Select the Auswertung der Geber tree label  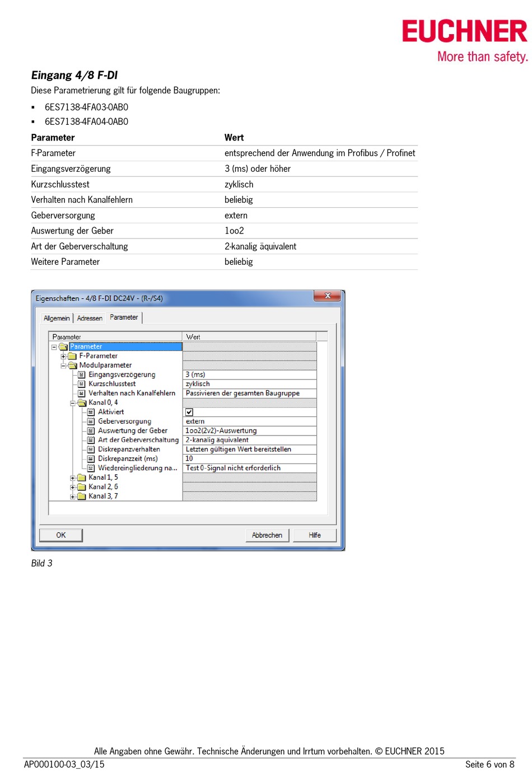point(133,431)
